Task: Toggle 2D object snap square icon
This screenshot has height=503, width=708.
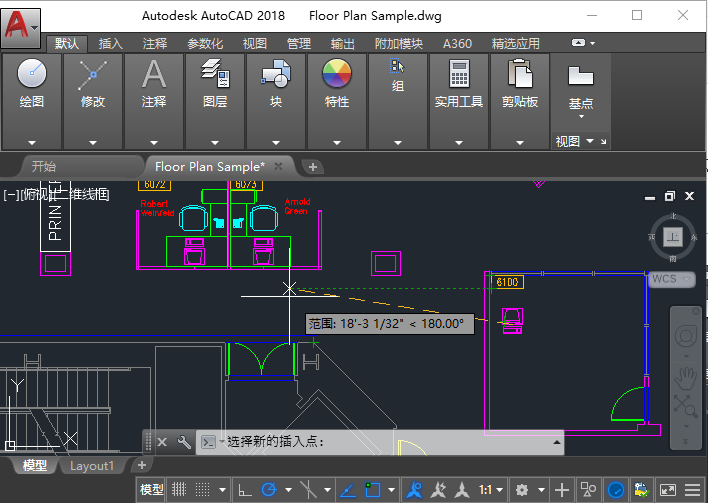Action: tap(373, 489)
